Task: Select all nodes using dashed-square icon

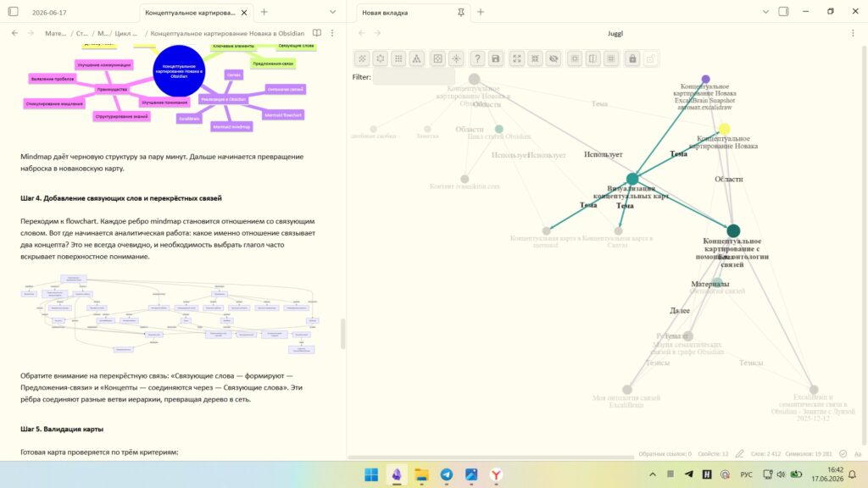Action: pos(575,58)
